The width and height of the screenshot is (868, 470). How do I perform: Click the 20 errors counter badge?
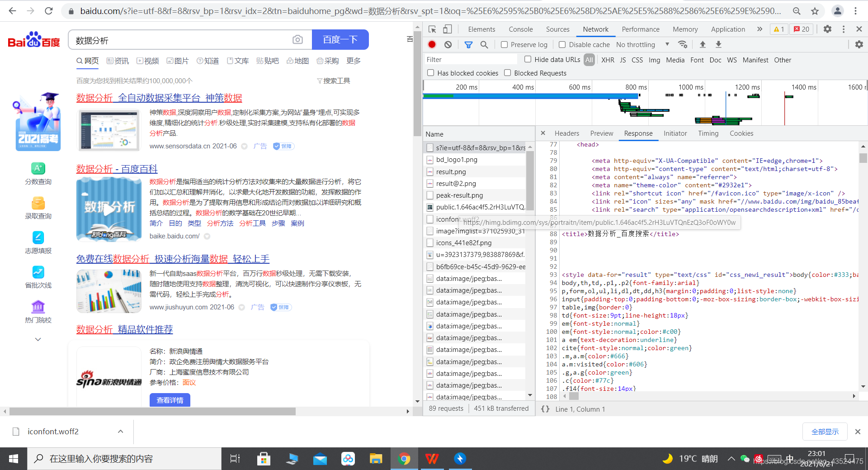pyautogui.click(x=802, y=29)
